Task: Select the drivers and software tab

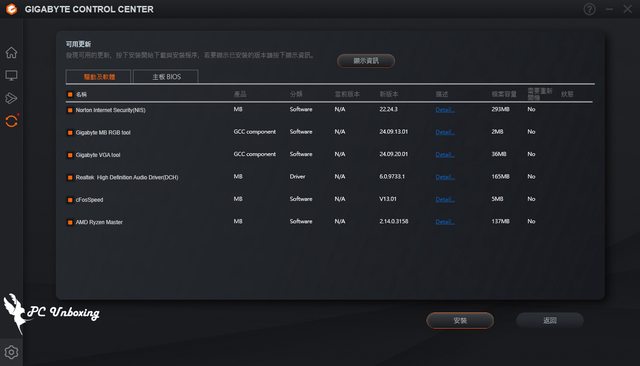Action: coord(99,77)
